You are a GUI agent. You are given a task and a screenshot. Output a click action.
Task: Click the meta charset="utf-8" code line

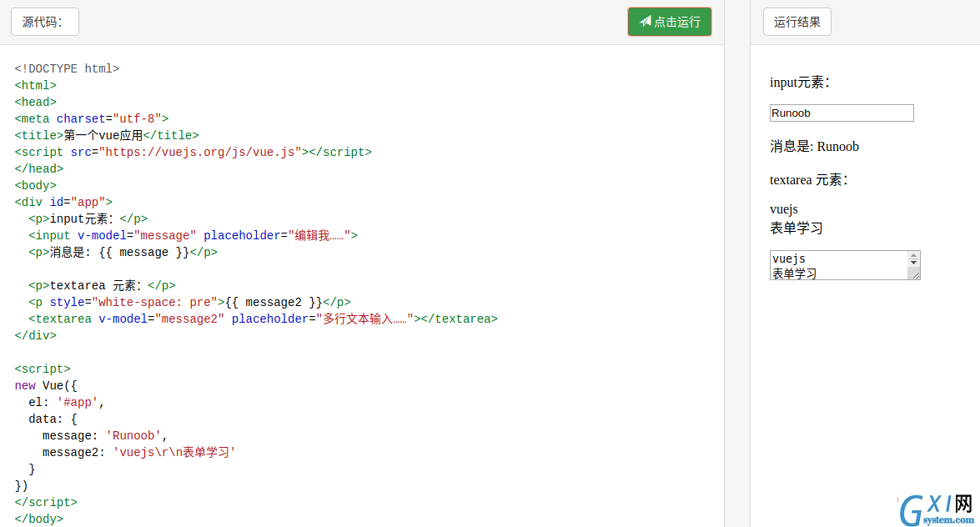tap(91, 118)
